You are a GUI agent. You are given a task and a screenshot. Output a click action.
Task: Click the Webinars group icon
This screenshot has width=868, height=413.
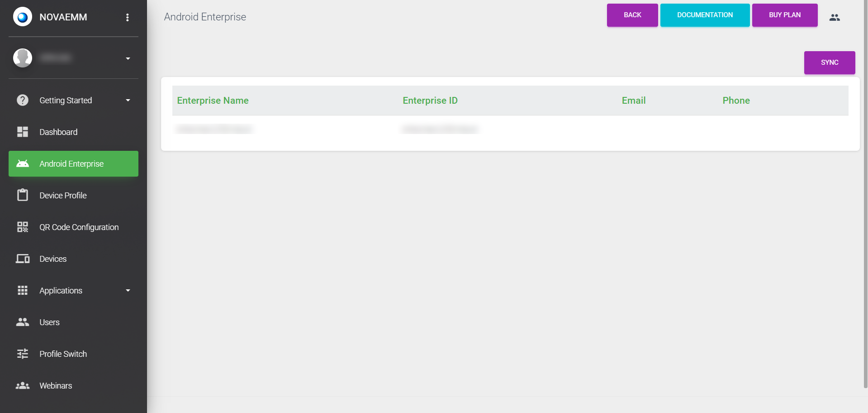tap(23, 385)
